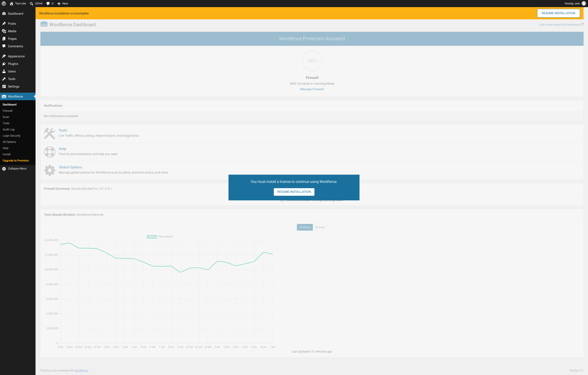Switch chart to 24 Hours
This screenshot has height=375, width=588.
[305, 227]
